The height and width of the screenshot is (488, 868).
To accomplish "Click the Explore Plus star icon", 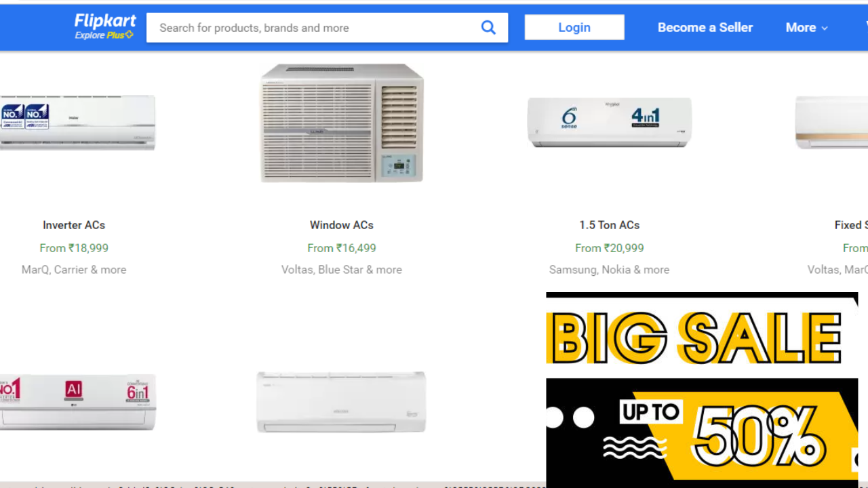I will point(130,35).
